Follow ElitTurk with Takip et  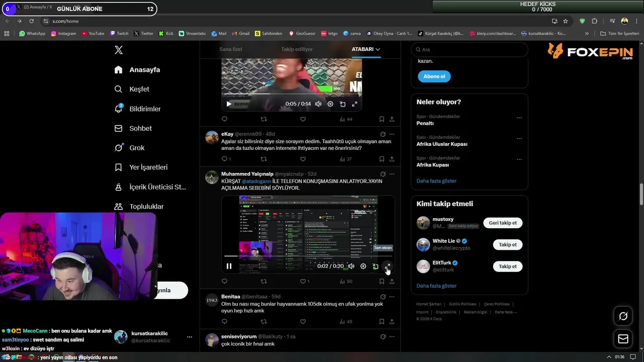(508, 266)
